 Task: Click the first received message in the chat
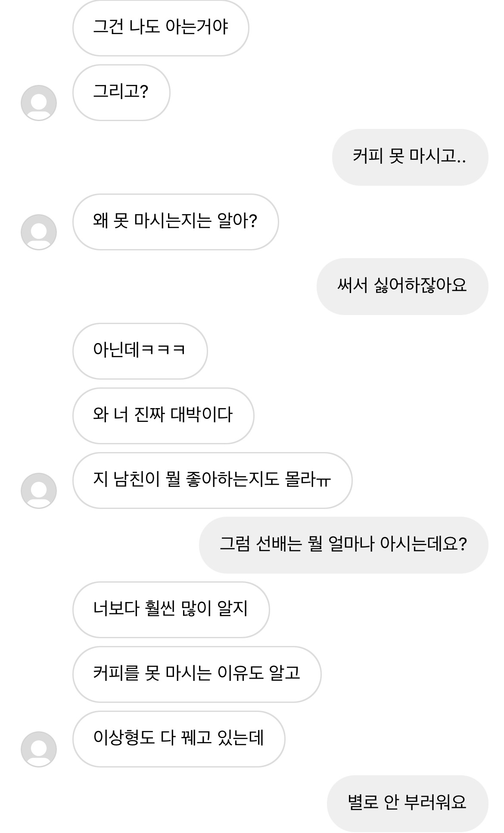(x=161, y=28)
